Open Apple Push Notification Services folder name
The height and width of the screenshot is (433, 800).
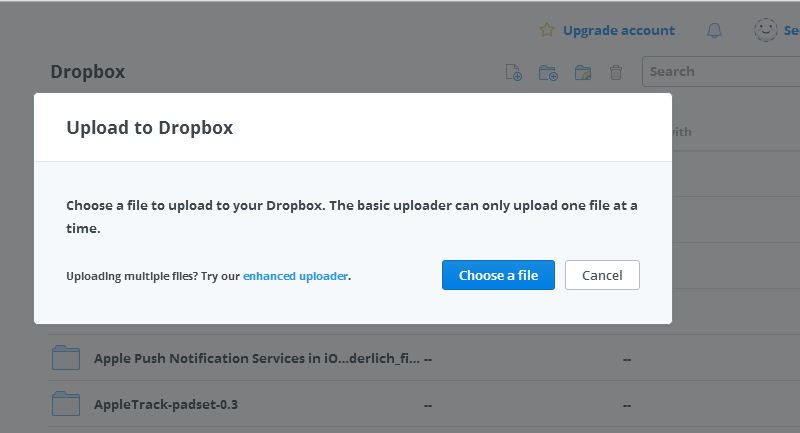(256, 358)
